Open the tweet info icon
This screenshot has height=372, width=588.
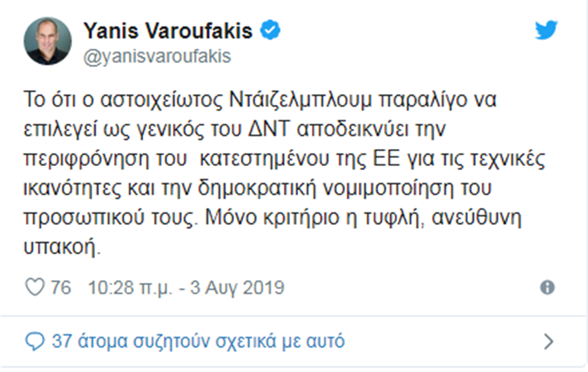click(547, 287)
